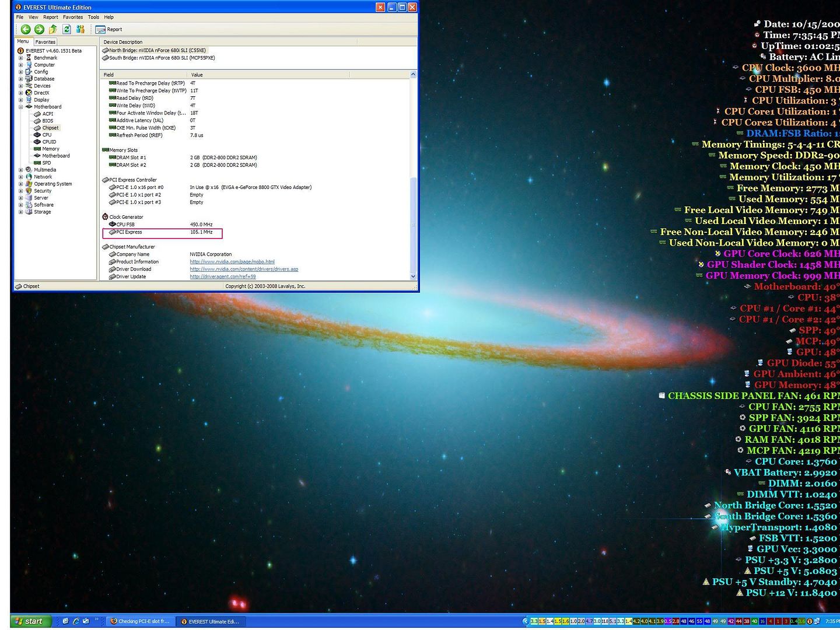Select Chipset in the tree
Viewport: 840px width, 630px height.
[x=50, y=128]
